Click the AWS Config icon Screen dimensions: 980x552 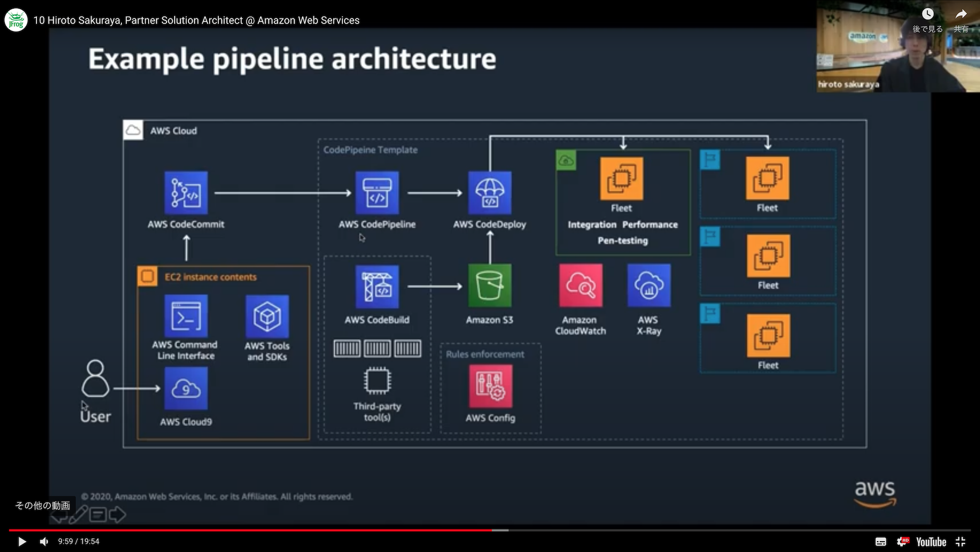491,386
